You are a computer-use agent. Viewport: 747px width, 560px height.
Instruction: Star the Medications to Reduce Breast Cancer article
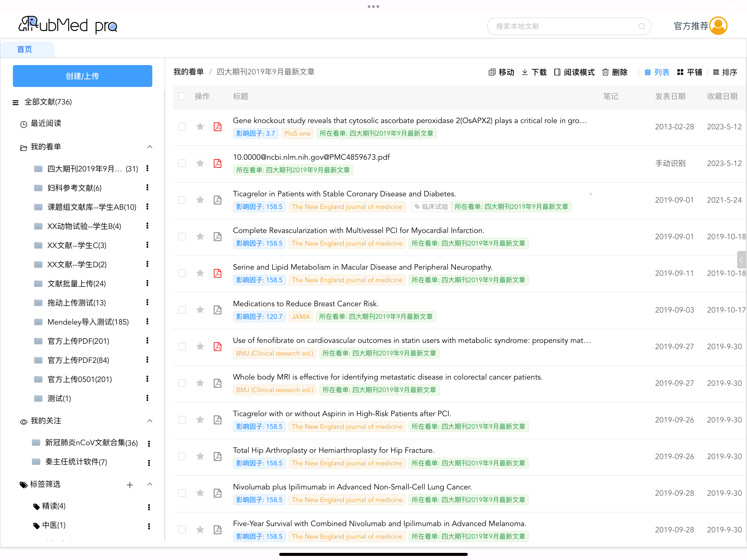200,310
